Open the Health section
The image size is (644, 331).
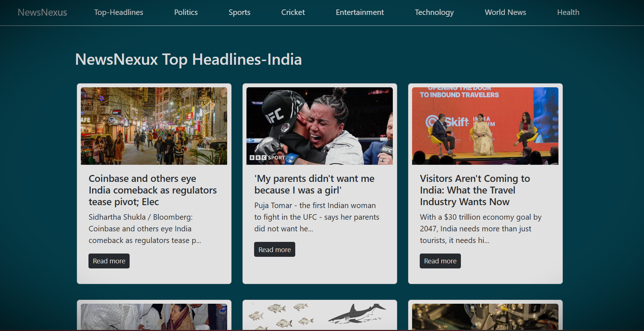tap(568, 12)
